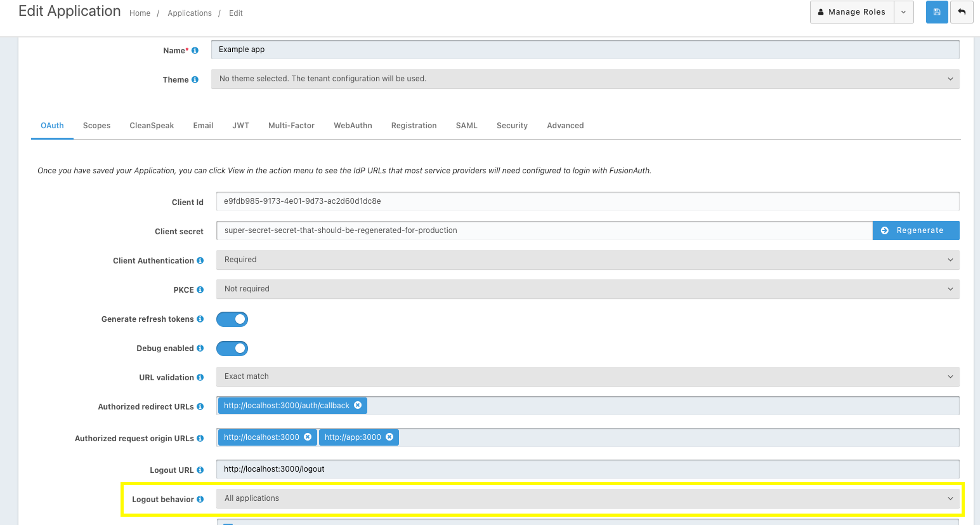The width and height of the screenshot is (980, 525).
Task: Show info tooltip for Client Authentication
Action: tap(200, 260)
